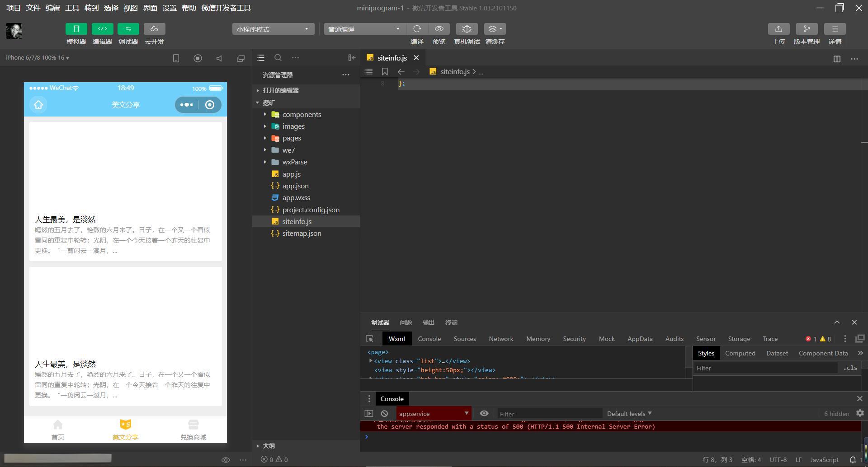Open the search icon in sidebar

tap(278, 58)
